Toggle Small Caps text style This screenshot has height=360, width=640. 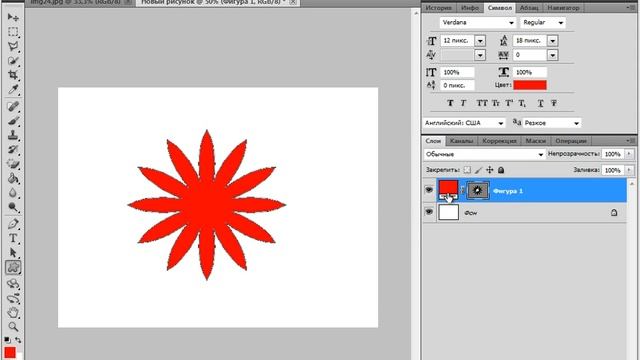coord(496,103)
